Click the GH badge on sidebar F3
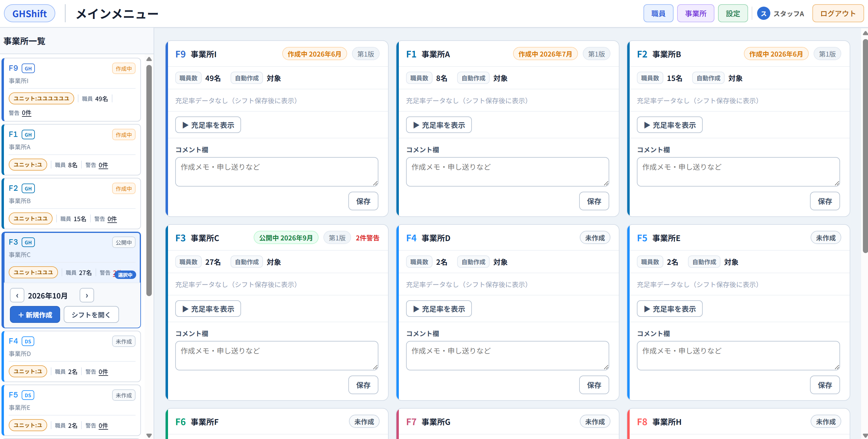 coord(28,242)
